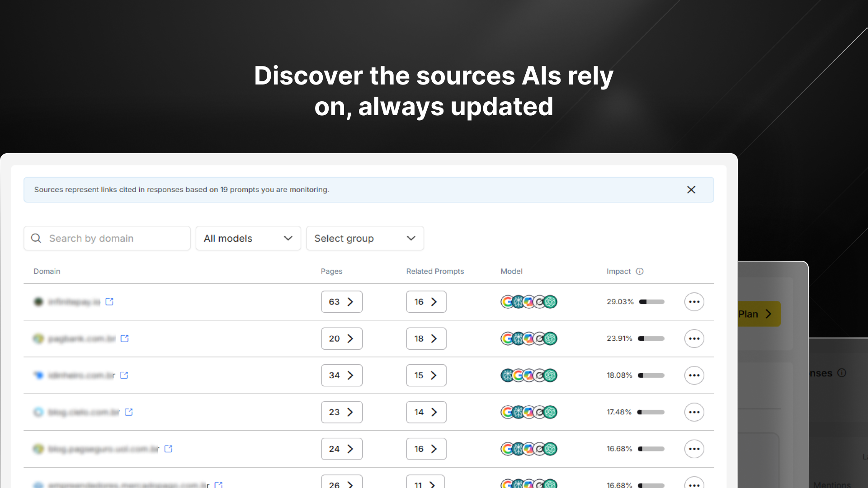Dismiss the sources info banner
This screenshot has height=488, width=868.
click(x=691, y=190)
